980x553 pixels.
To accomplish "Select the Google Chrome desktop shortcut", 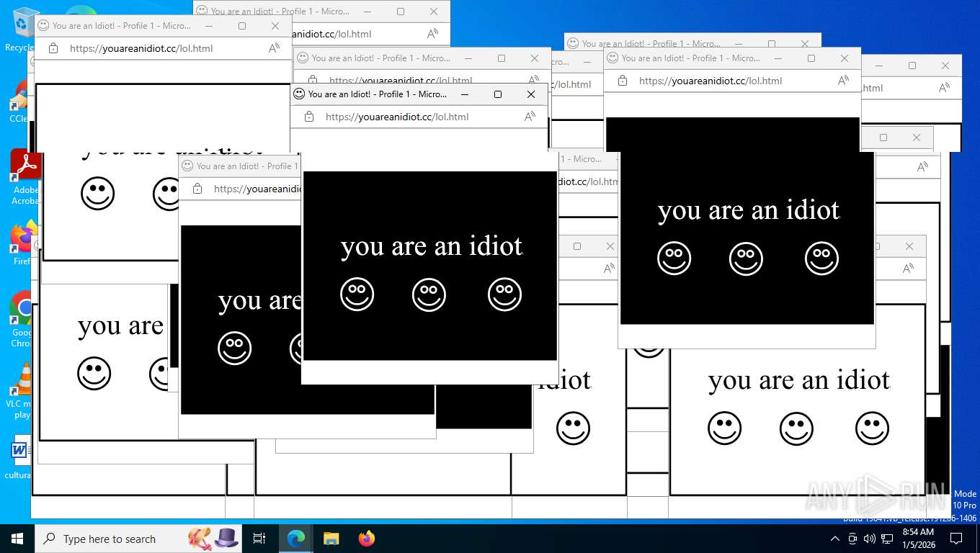I will pos(20,320).
